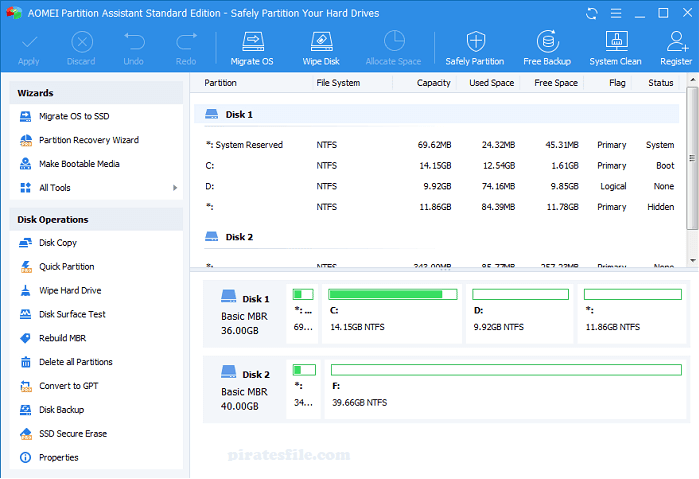Click the Disk 2 Basic MBR 40.00GB block

tap(245, 389)
